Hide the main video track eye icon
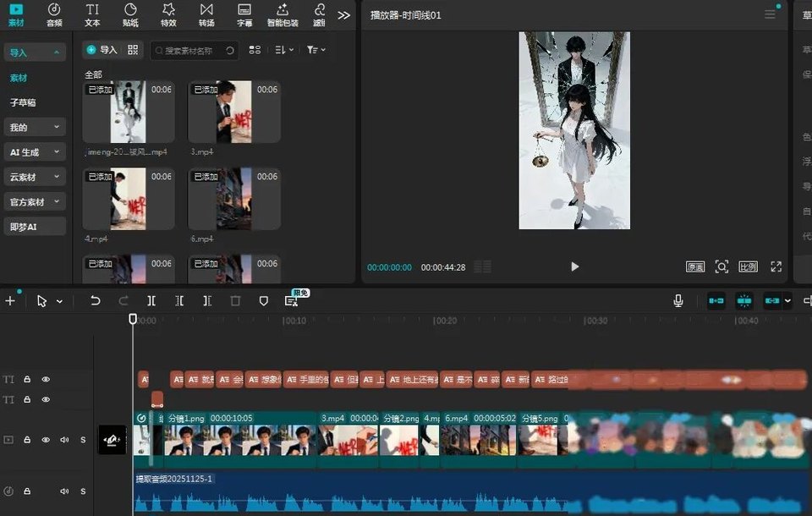 click(x=46, y=439)
